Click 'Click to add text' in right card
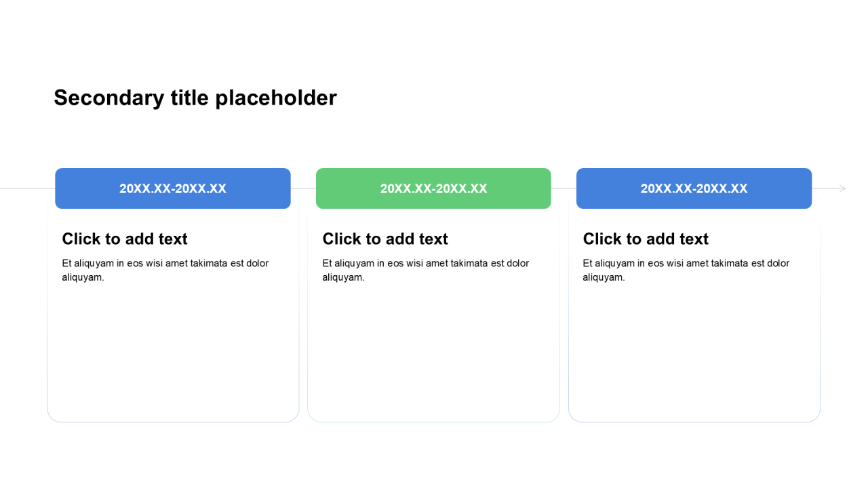 click(x=646, y=239)
